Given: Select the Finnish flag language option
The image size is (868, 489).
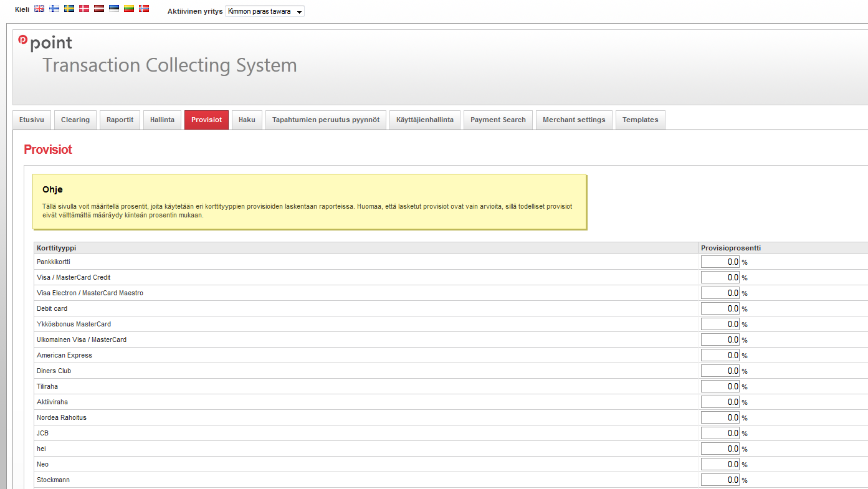Looking at the screenshot, I should 54,9.
